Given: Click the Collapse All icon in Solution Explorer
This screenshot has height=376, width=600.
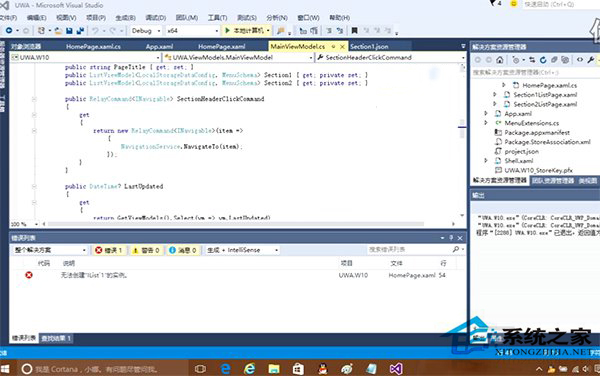Looking at the screenshot, I should click(x=554, y=60).
